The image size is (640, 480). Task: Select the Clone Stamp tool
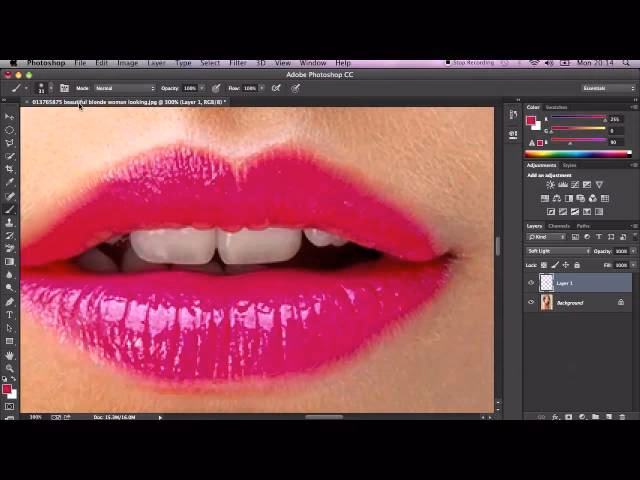click(x=9, y=222)
